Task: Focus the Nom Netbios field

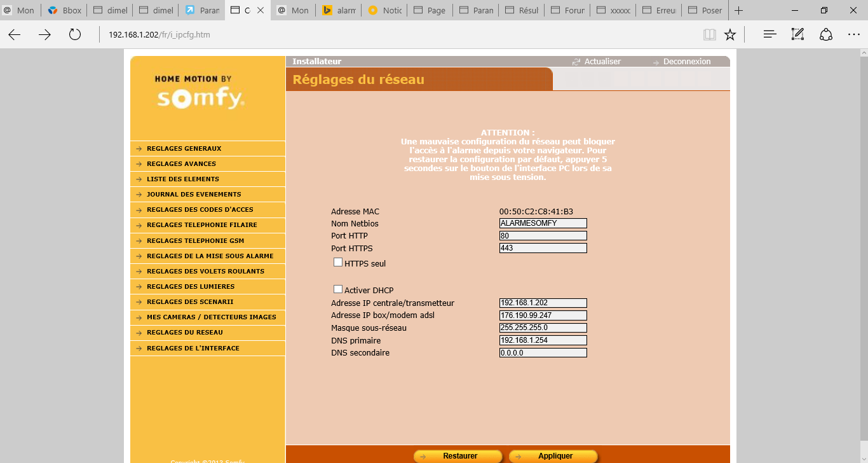Action: pyautogui.click(x=543, y=223)
